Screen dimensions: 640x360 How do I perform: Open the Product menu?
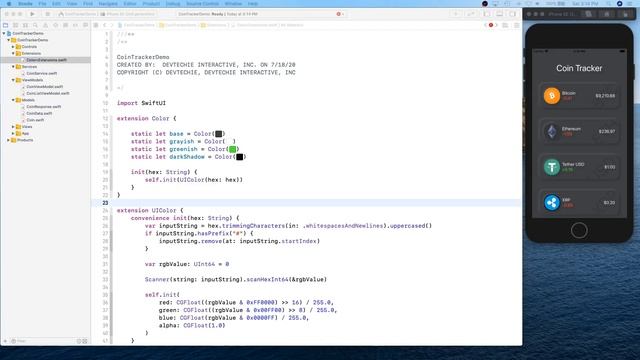tap(151, 4)
